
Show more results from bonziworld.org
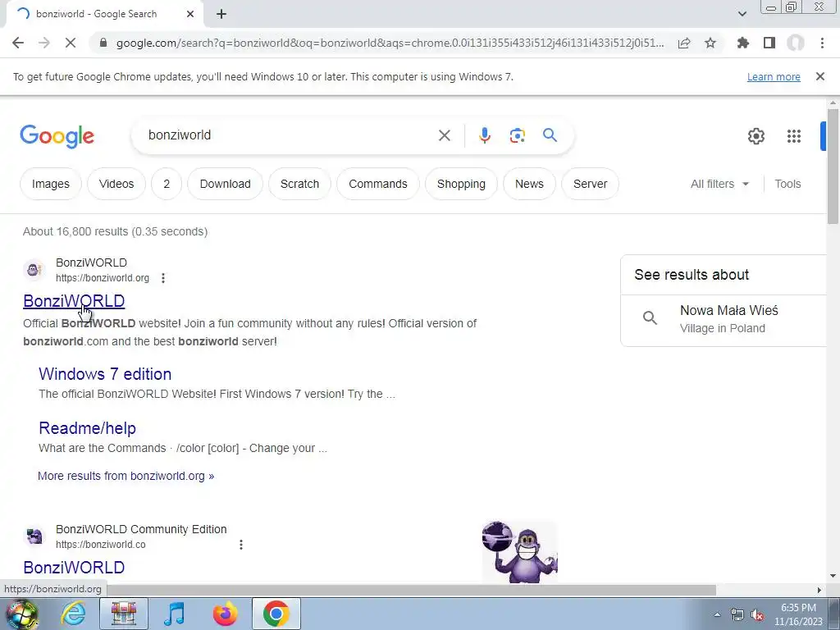126,476
